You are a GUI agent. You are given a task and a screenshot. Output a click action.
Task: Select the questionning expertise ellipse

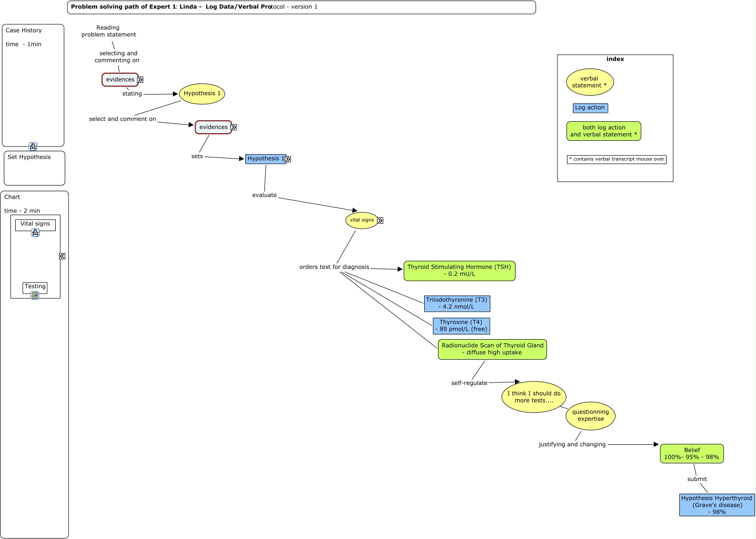[x=590, y=416]
